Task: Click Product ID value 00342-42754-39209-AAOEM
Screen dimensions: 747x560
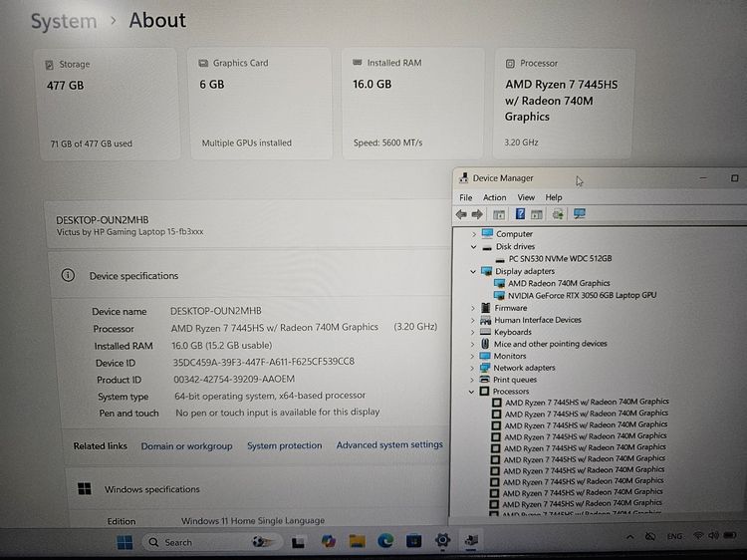Action: (234, 379)
